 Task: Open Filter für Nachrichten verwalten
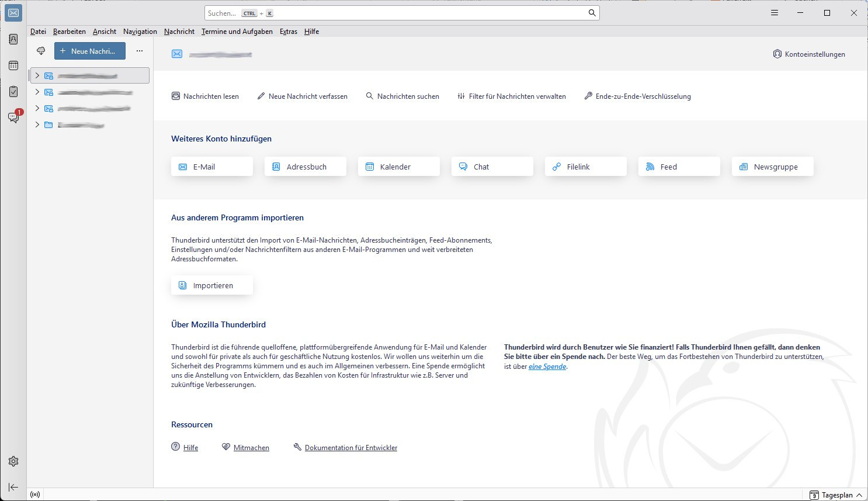512,96
